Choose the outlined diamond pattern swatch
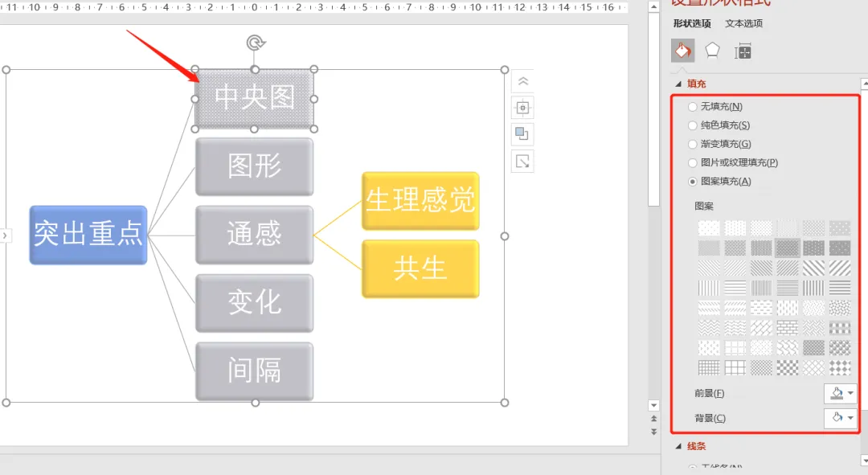Viewport: 868px width, 475px height. [x=813, y=367]
